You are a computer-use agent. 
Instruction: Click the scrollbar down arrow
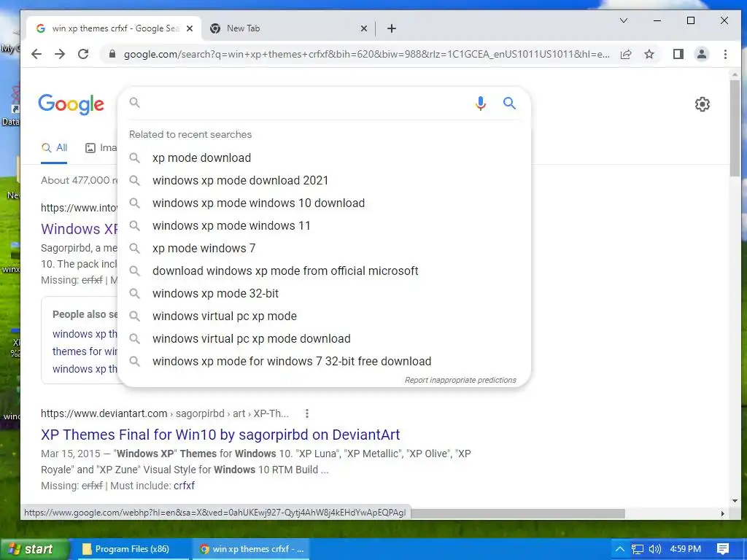[x=735, y=501]
